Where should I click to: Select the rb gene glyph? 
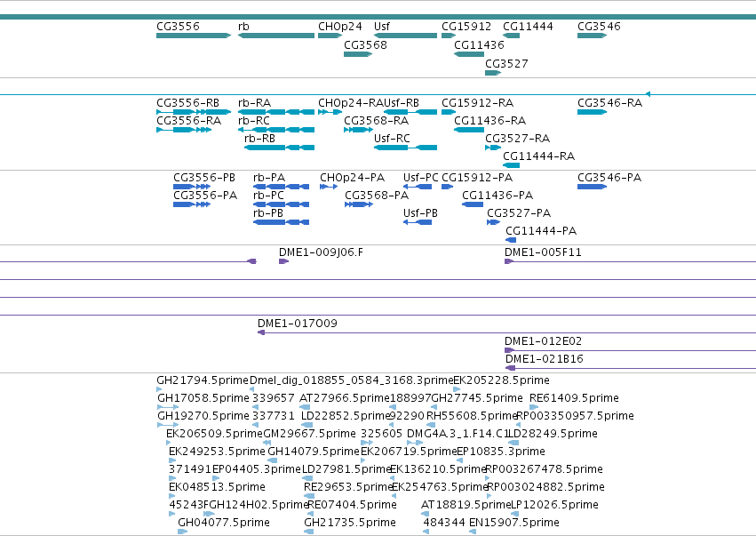coord(276,36)
